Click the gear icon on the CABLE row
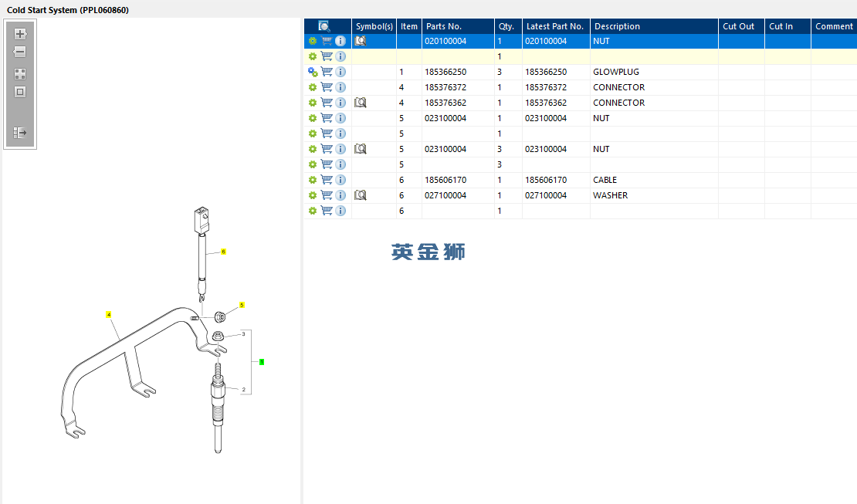857x504 pixels. pos(313,180)
